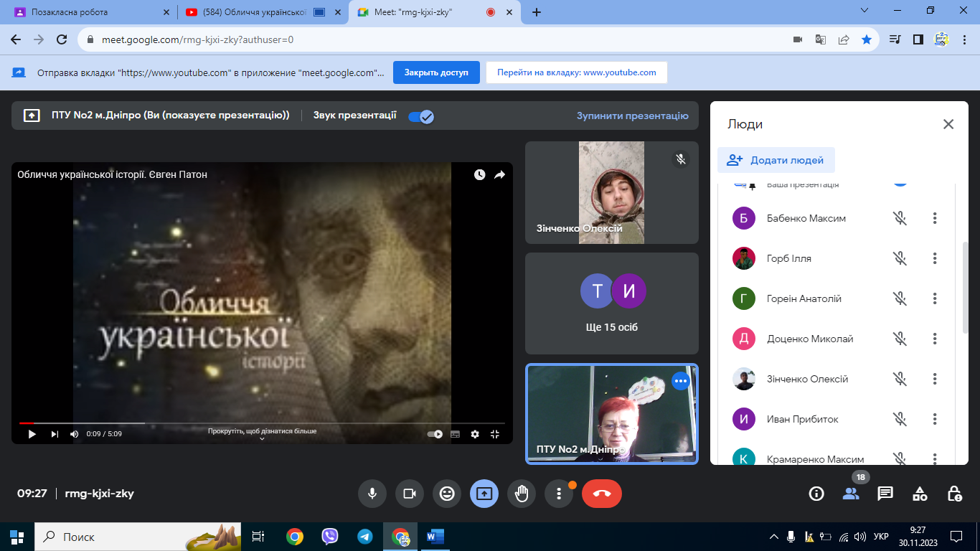Click the Watch later clock icon on video
Viewport: 980px width, 551px height.
(x=479, y=174)
